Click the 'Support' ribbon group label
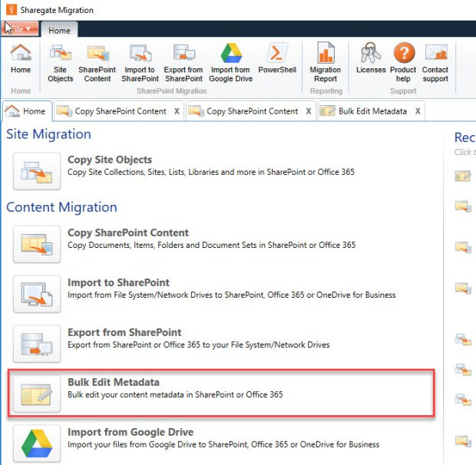The image size is (476, 465). click(x=403, y=91)
